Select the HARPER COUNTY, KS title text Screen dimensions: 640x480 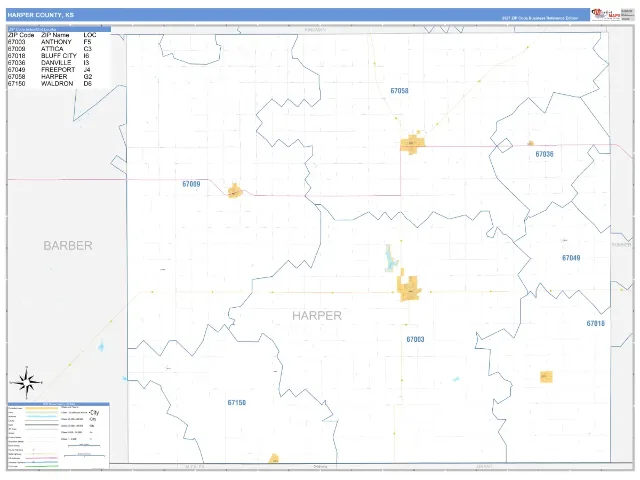[40, 15]
